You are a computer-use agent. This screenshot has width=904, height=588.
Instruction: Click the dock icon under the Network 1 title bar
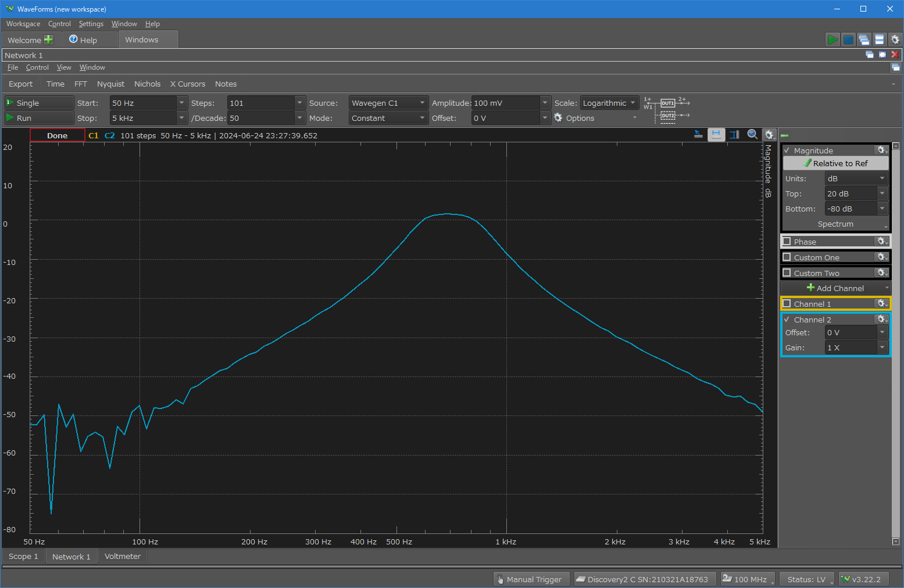(x=896, y=67)
